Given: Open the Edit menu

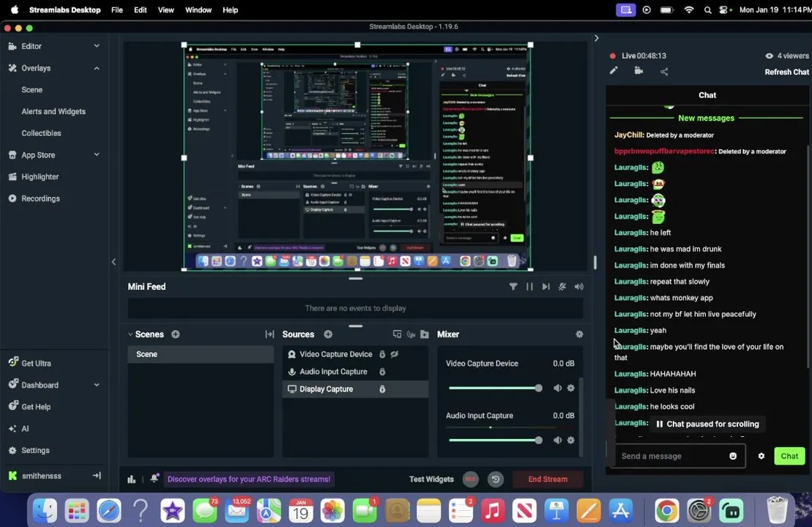Looking at the screenshot, I should (141, 10).
